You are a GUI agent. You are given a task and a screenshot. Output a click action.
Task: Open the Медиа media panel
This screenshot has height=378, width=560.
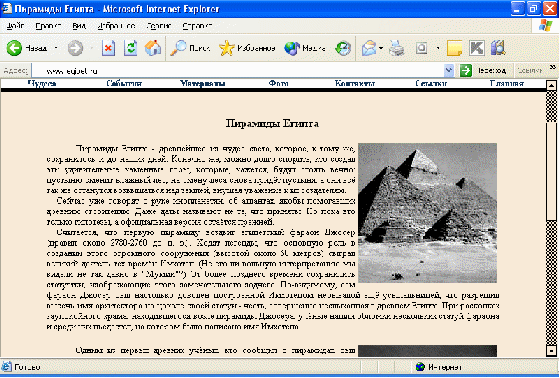pyautogui.click(x=305, y=48)
